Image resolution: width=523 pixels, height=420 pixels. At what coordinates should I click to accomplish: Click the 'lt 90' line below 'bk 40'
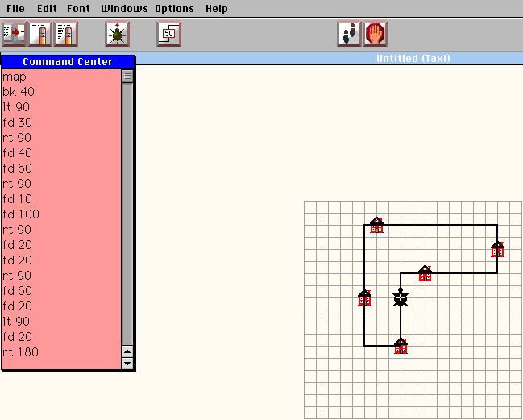[x=16, y=107]
